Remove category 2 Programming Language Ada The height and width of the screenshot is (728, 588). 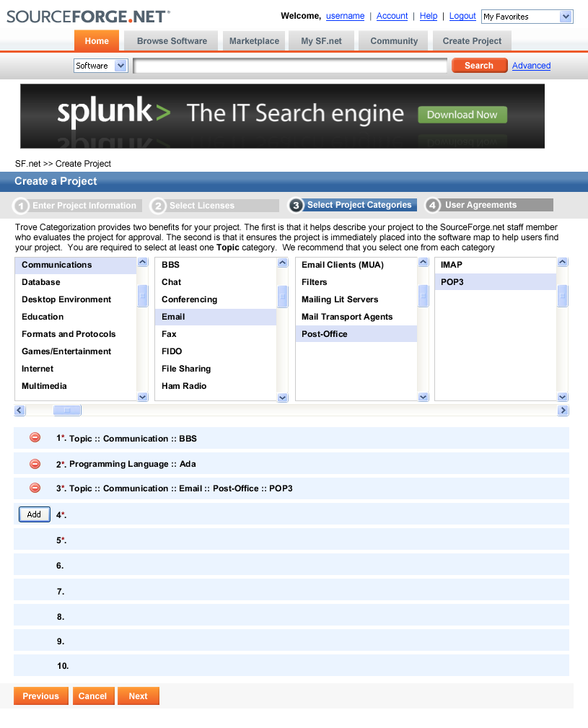coord(35,464)
